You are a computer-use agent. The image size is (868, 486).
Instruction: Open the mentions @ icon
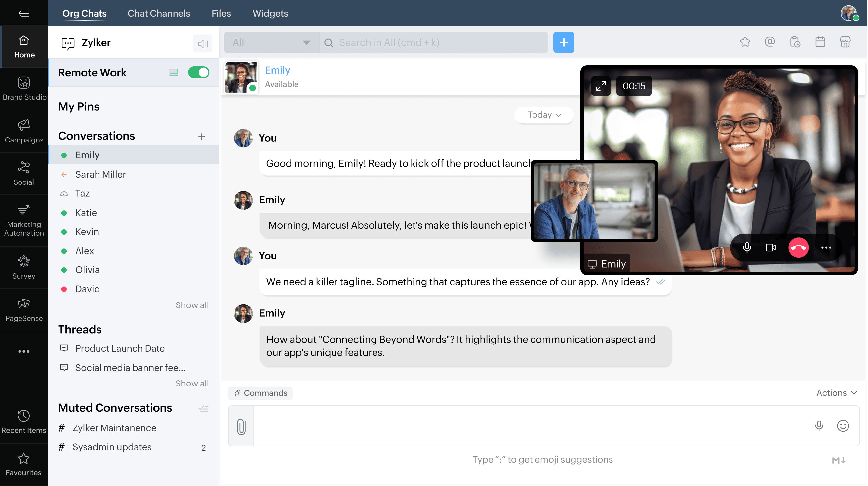click(x=769, y=42)
